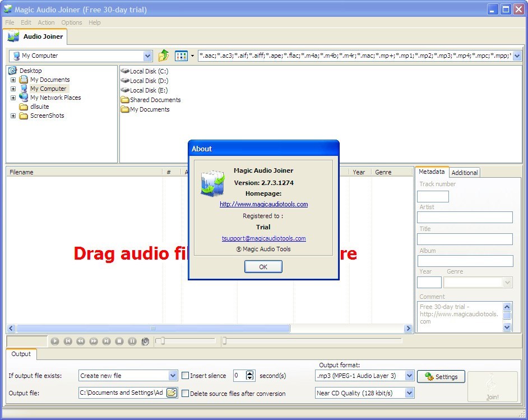Open the Action menu

(x=46, y=22)
